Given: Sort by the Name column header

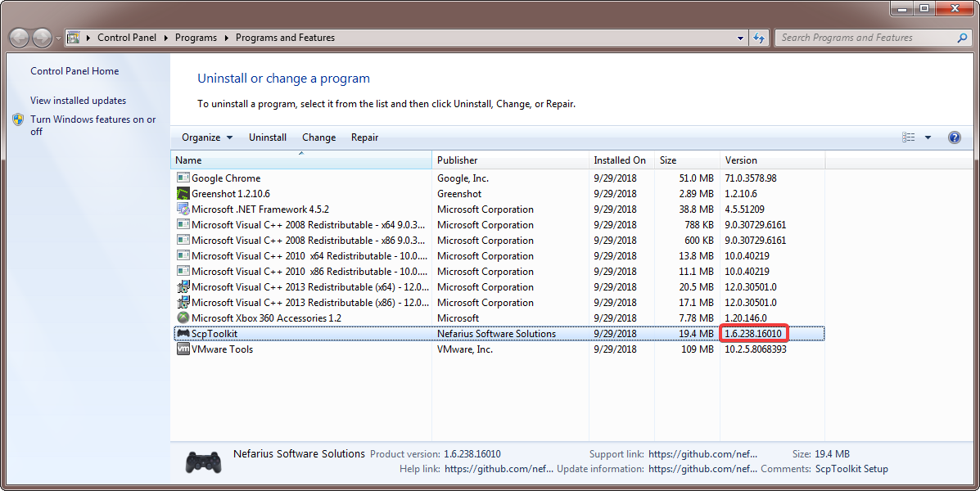Looking at the screenshot, I should click(301, 160).
